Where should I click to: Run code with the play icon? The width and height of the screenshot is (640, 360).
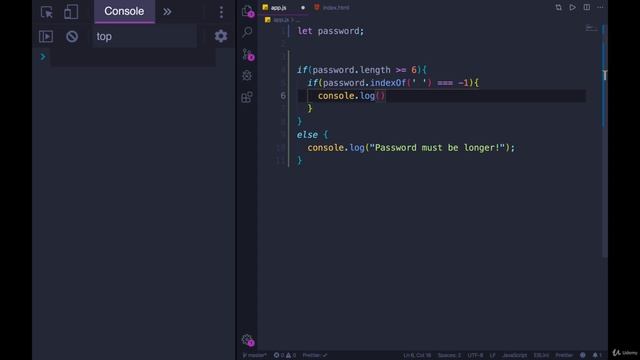pyautogui.click(x=572, y=7)
